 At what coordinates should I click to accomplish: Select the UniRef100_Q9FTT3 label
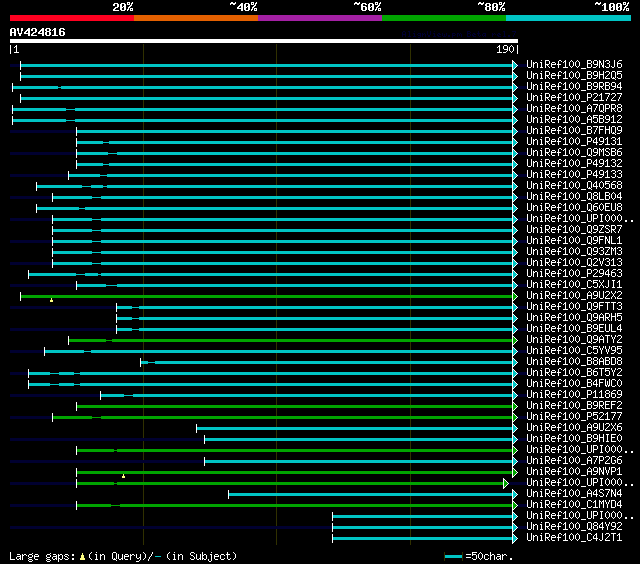[x=574, y=307]
